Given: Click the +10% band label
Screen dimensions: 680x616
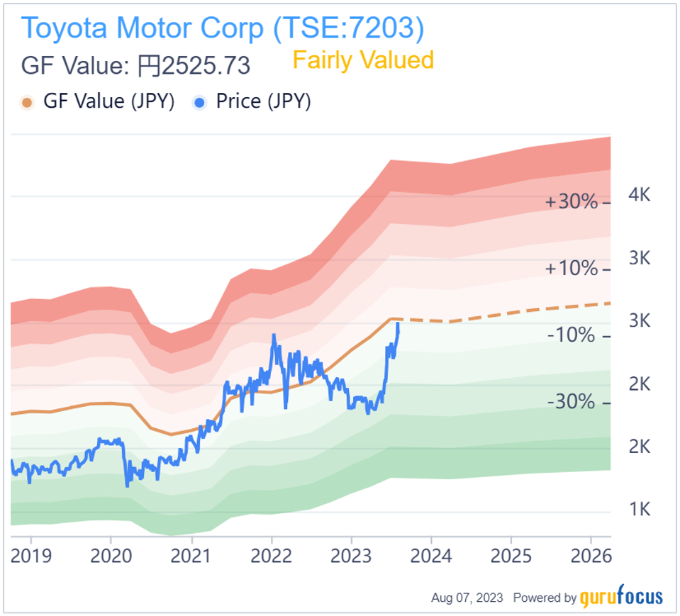Looking at the screenshot, I should [572, 269].
